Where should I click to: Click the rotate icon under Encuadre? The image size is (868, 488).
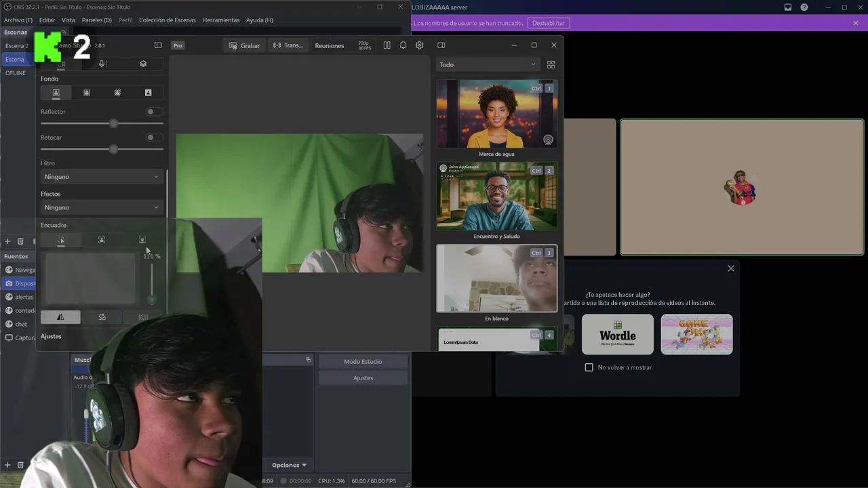point(102,317)
